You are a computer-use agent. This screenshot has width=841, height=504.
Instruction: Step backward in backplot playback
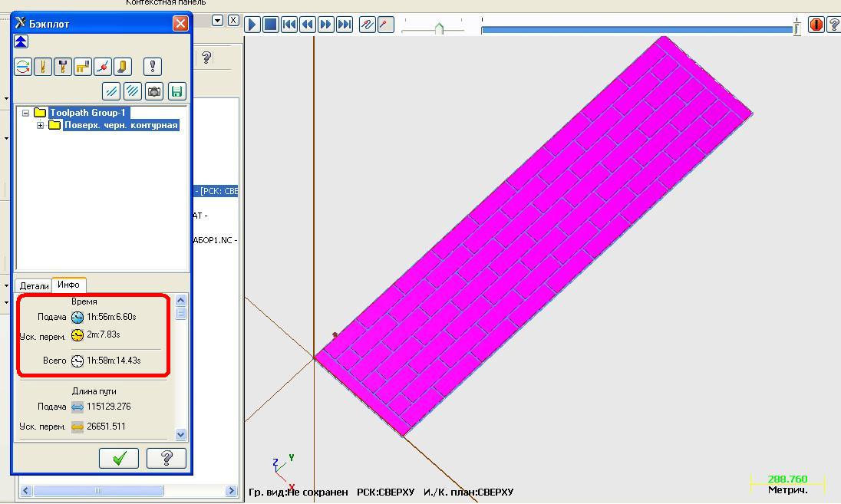coord(308,24)
